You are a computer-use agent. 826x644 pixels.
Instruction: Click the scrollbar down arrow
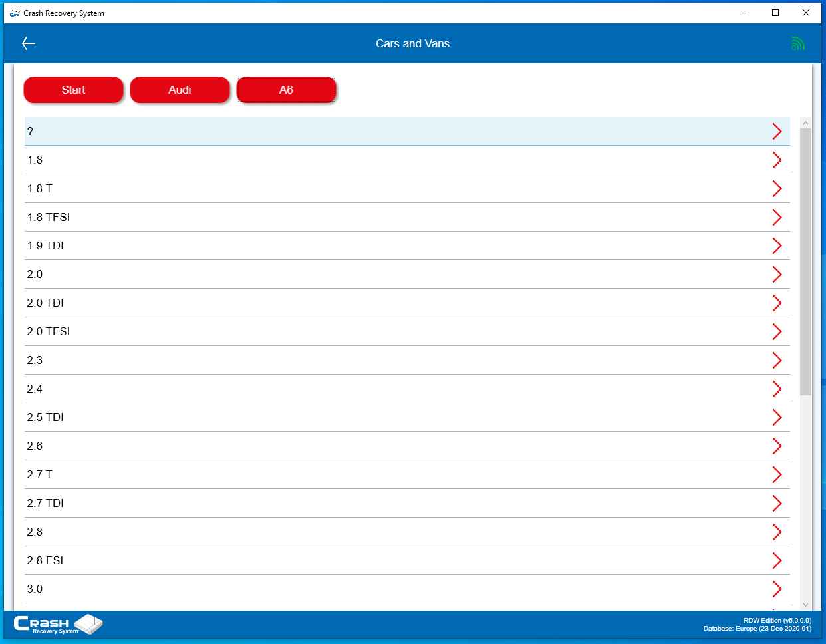pos(805,605)
